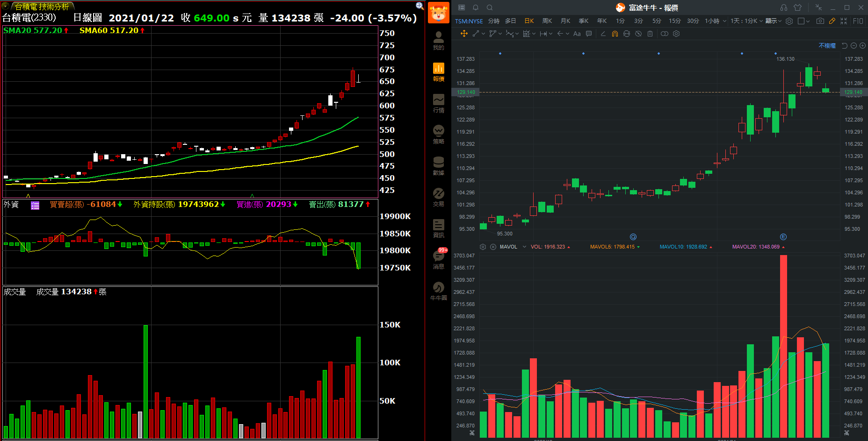This screenshot has height=441, width=868.
Task: Expand the arrow tool dropdown
Action: pyautogui.click(x=567, y=34)
